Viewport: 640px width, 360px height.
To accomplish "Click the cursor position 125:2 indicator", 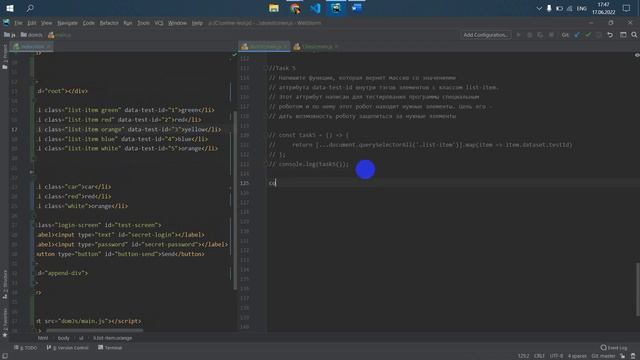I will pyautogui.click(x=523, y=356).
